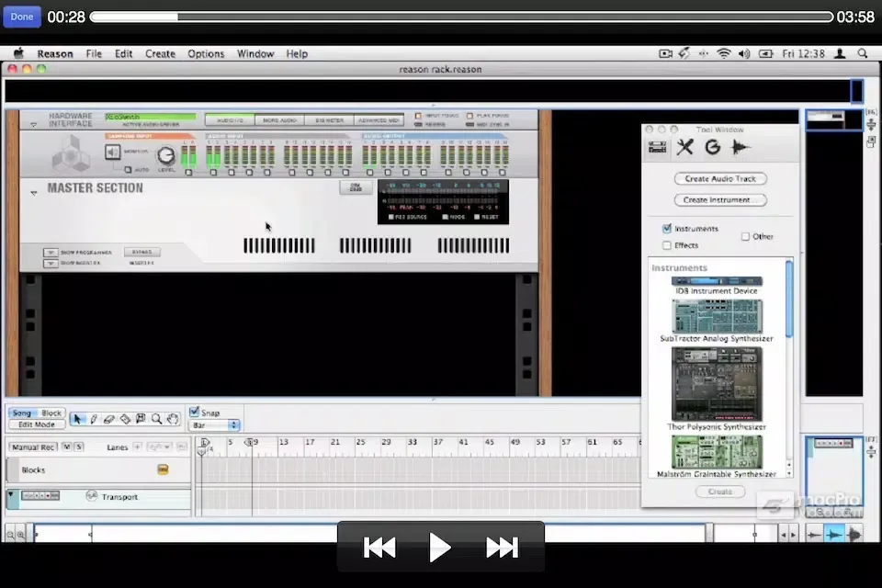This screenshot has height=588, width=882.
Task: Click the Tool Window instruments list scrollbar
Action: tap(788, 299)
